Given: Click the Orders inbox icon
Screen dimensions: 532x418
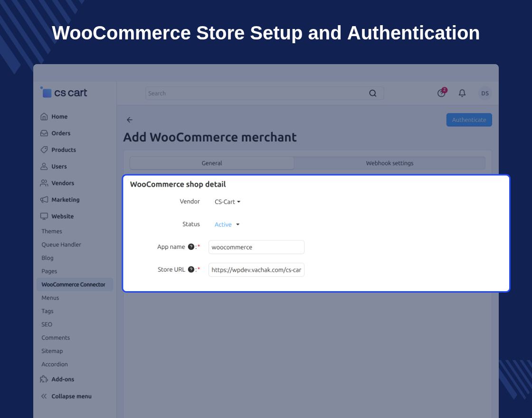Looking at the screenshot, I should (44, 133).
